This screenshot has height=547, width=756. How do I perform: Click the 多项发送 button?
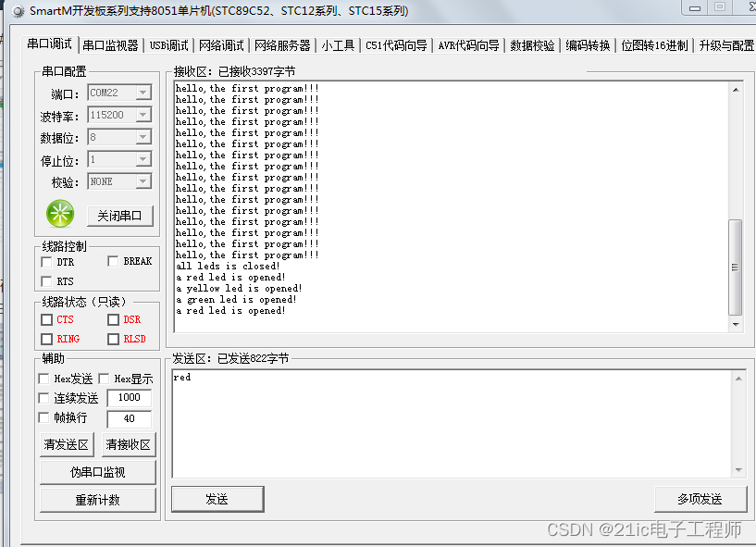tap(700, 499)
